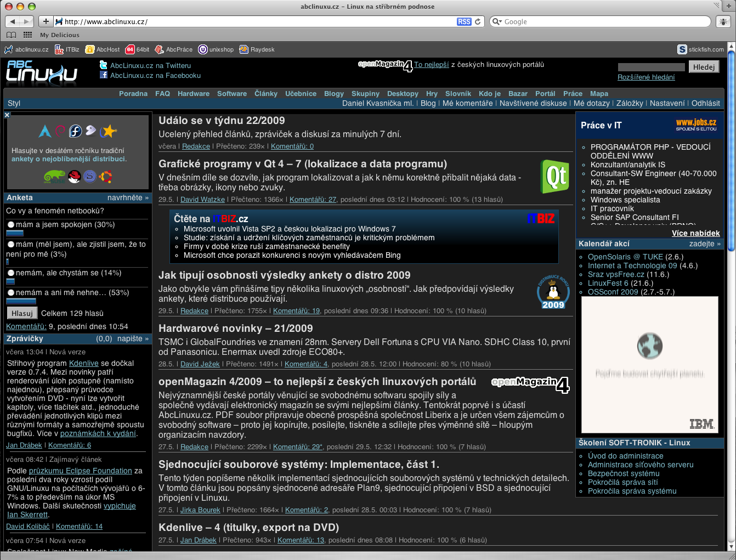This screenshot has height=560, width=736.
Task: Go back with the Safari back arrow
Action: pyautogui.click(x=13, y=21)
